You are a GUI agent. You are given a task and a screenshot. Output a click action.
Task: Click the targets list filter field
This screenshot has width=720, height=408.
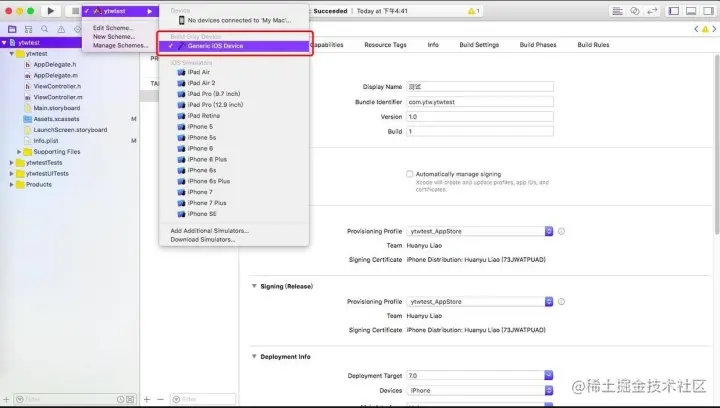tap(203, 399)
